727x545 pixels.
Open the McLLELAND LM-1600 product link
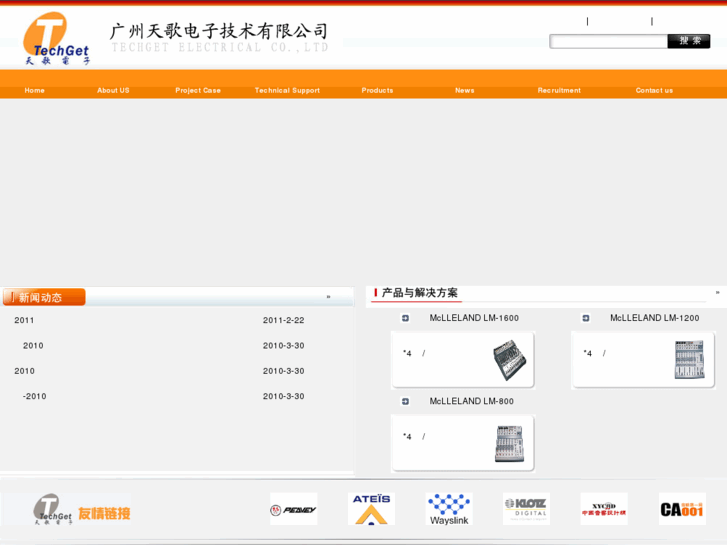point(474,318)
